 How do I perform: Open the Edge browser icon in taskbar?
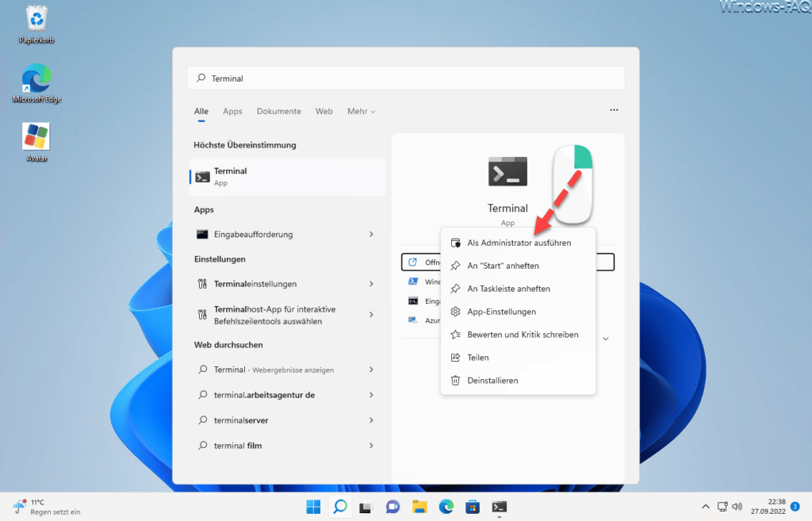coord(446,507)
